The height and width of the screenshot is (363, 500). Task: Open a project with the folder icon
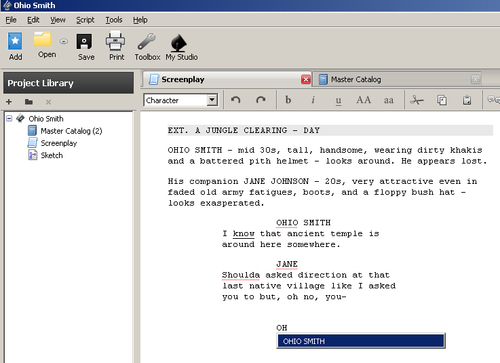click(x=42, y=40)
